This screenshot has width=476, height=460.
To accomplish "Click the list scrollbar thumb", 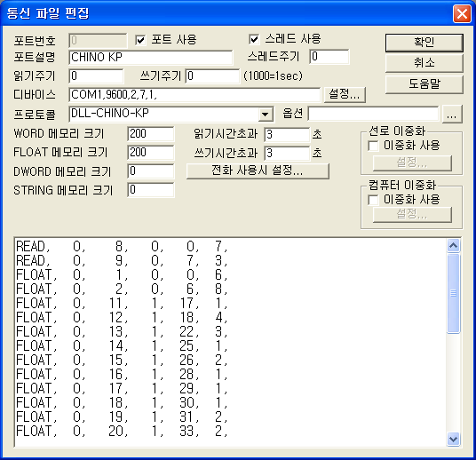I will (x=453, y=293).
